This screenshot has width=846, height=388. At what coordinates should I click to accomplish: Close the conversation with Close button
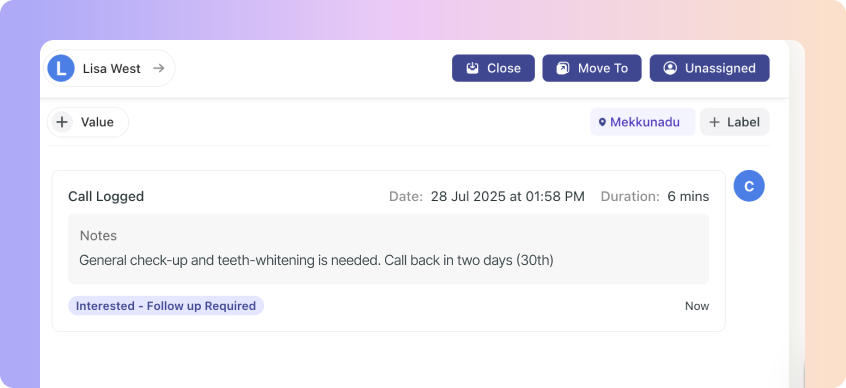pyautogui.click(x=493, y=68)
